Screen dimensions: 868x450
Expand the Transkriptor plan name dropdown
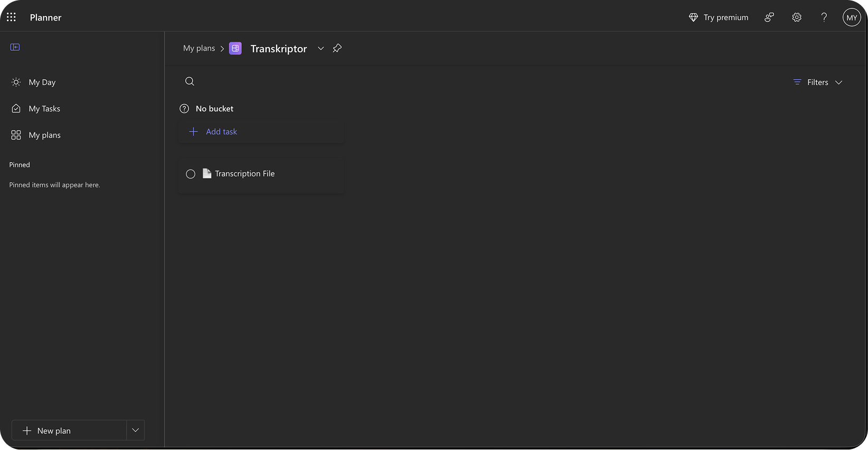pos(320,48)
